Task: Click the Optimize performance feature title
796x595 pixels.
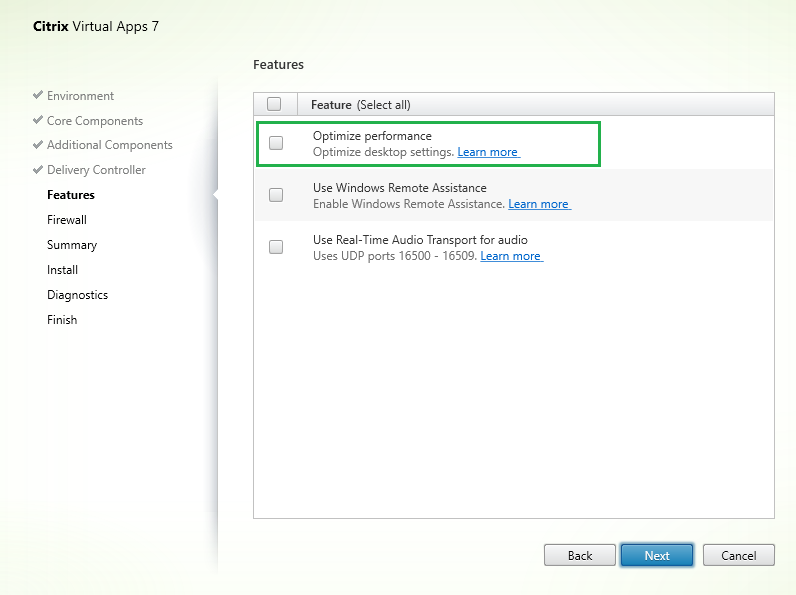Action: coord(372,136)
